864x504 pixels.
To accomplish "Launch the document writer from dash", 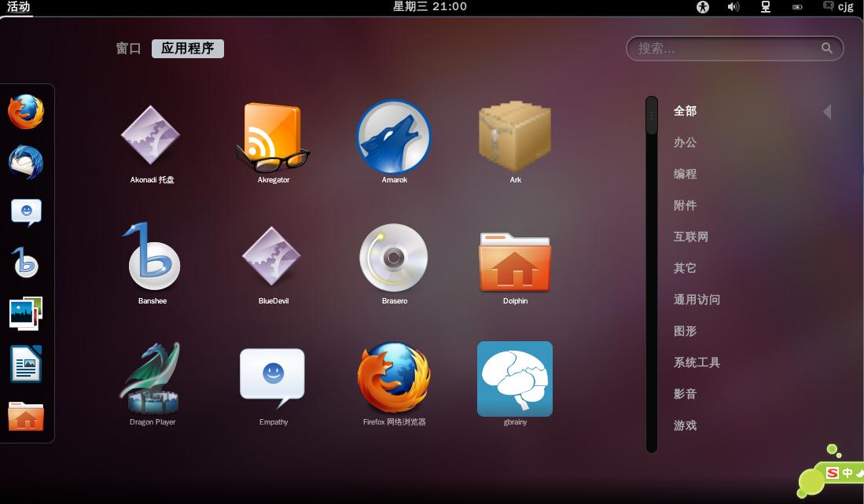I will pos(26,364).
